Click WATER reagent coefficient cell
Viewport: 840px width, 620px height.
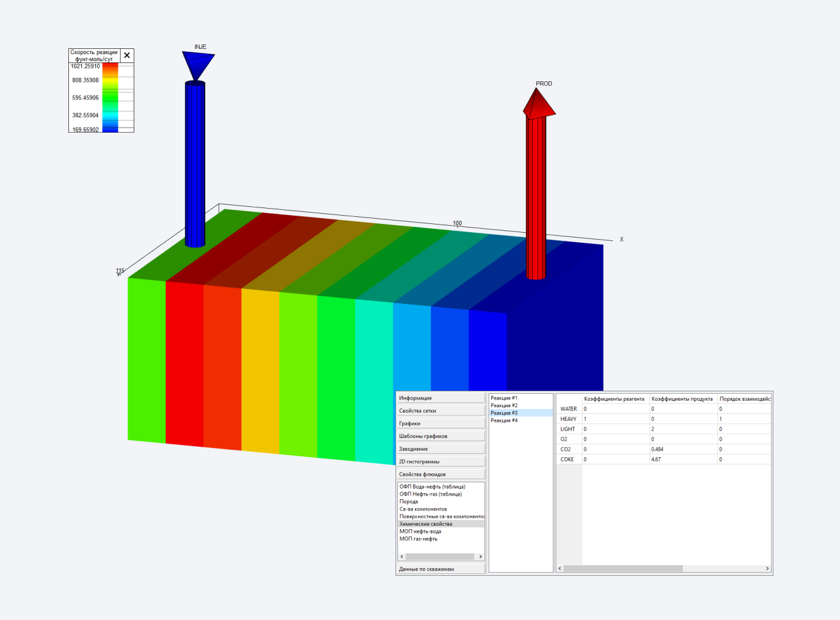[615, 409]
